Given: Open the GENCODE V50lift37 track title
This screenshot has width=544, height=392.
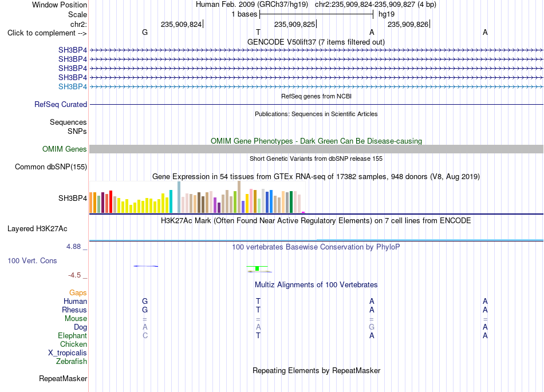Looking at the screenshot, I should (x=316, y=42).
